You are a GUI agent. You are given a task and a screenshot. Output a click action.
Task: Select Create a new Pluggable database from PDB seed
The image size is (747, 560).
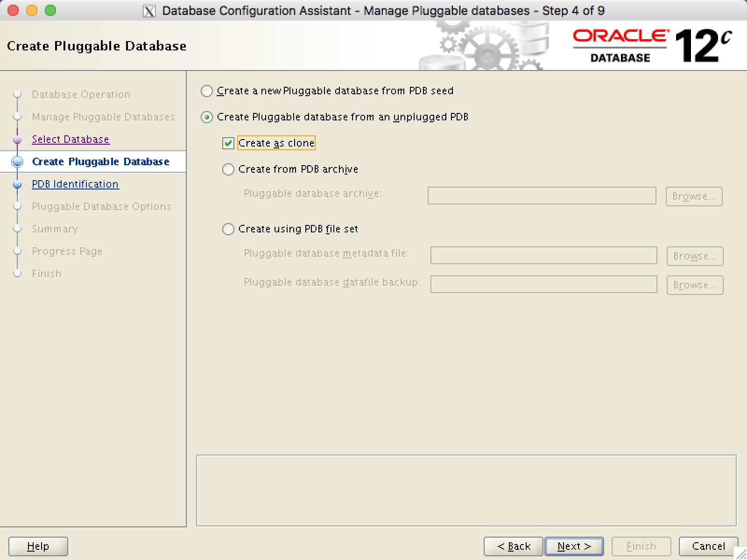(206, 91)
